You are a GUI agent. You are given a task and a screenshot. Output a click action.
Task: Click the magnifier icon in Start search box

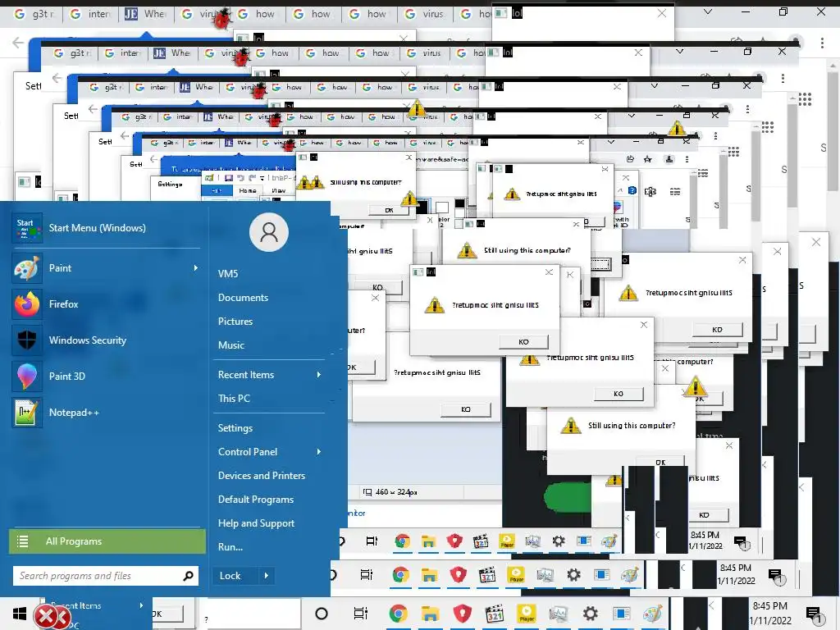pyautogui.click(x=188, y=576)
